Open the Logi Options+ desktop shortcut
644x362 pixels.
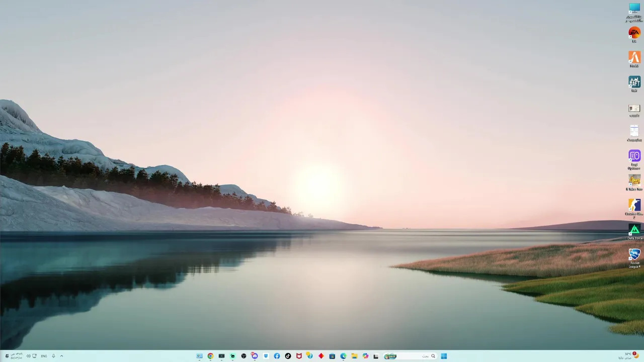coord(634,159)
